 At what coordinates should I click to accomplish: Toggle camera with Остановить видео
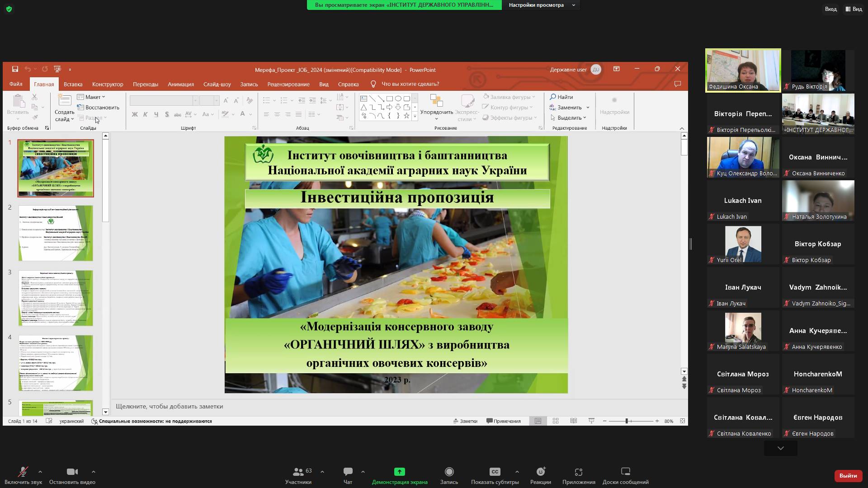72,472
